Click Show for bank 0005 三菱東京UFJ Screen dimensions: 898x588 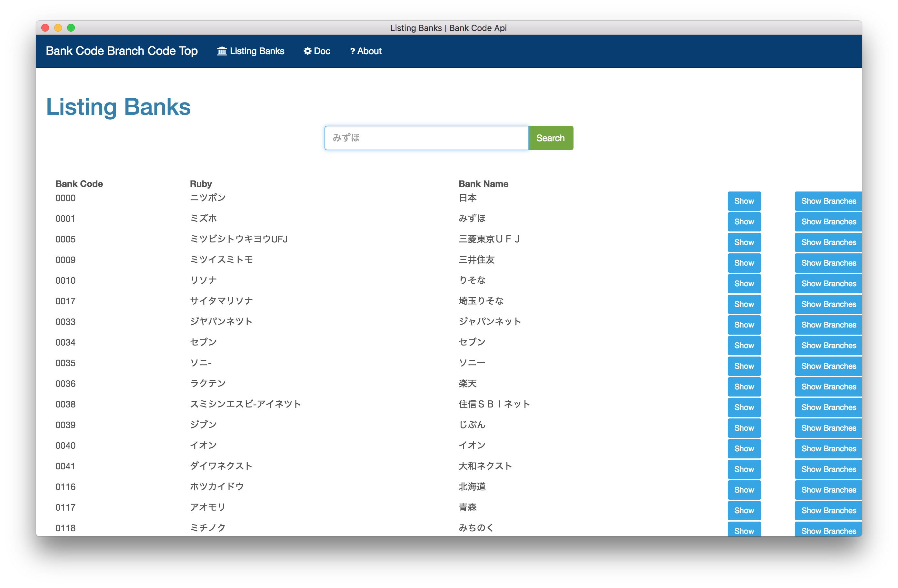[744, 242]
